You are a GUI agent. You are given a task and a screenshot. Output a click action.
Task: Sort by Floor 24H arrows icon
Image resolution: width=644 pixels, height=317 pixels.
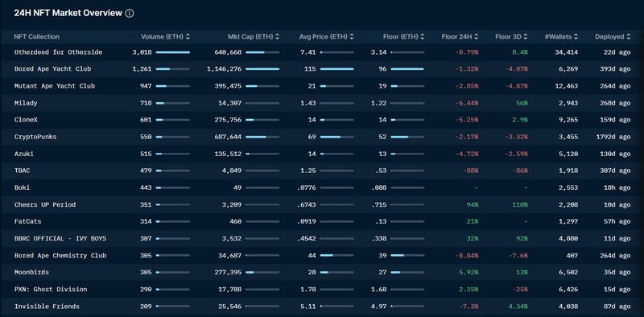(476, 36)
